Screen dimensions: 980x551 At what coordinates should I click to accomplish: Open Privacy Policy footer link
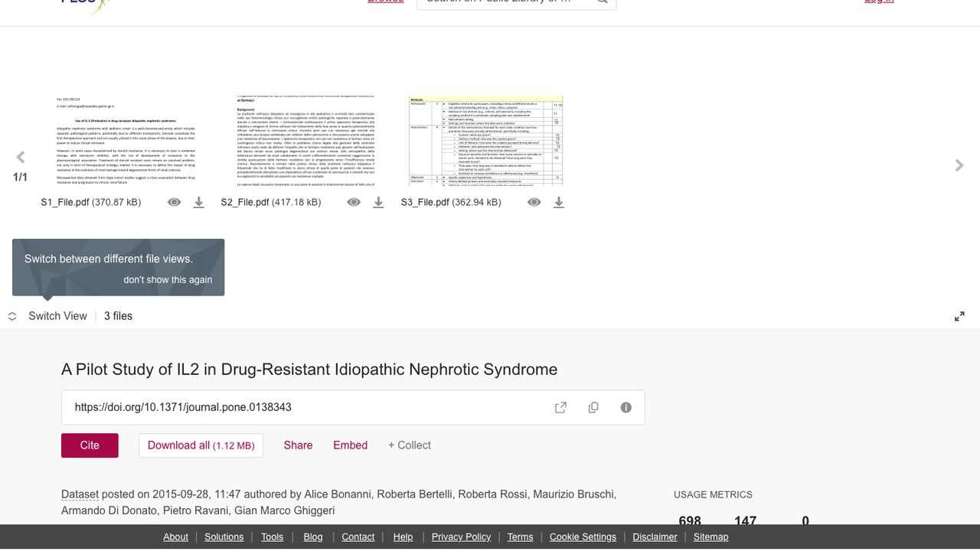(461, 537)
